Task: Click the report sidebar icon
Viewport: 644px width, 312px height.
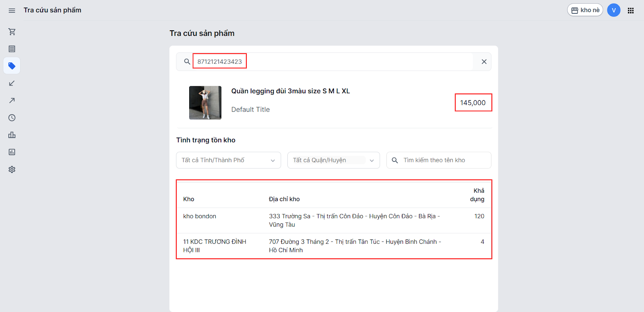Action: pos(12,152)
